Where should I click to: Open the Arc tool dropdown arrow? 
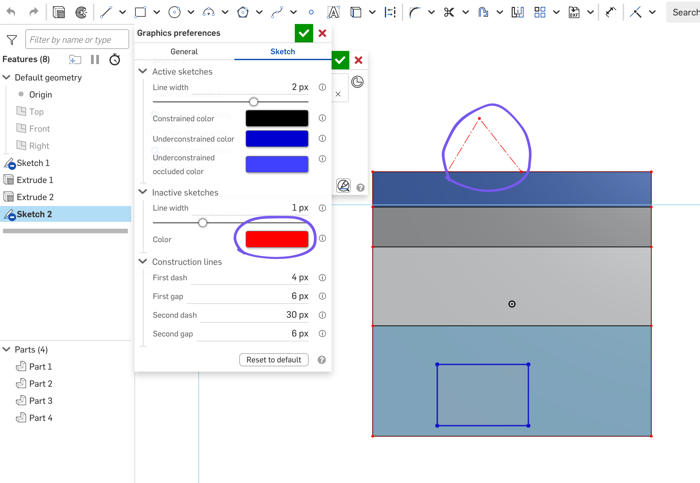tap(225, 12)
